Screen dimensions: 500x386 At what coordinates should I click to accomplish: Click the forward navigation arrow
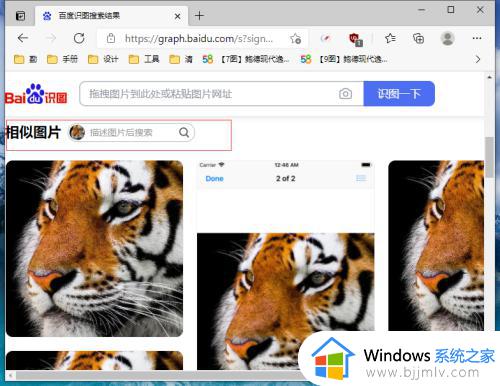pyautogui.click(x=51, y=38)
